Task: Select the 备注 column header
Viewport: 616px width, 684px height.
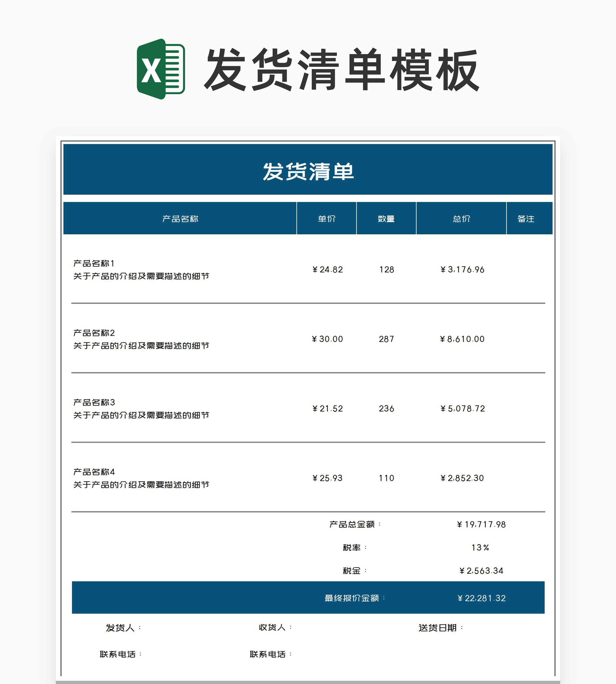Action: click(526, 219)
